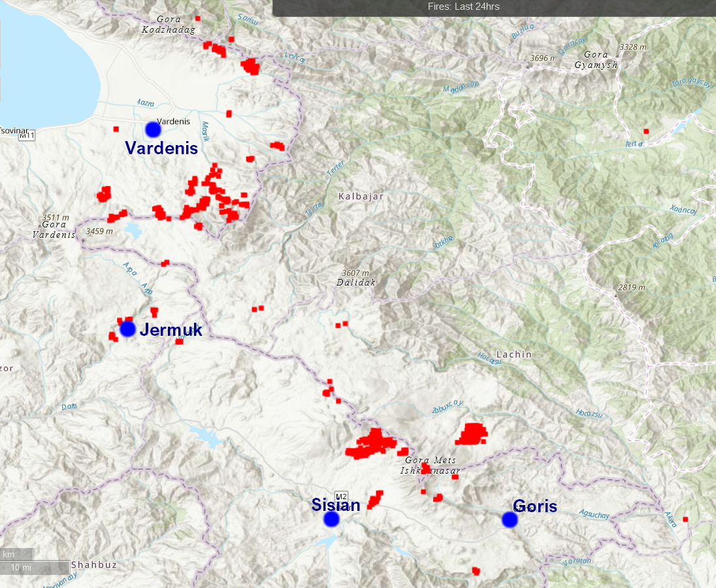Select the lone fire marker west of Vardenis
Image resolution: width=716 pixels, height=588 pixels.
(x=116, y=129)
